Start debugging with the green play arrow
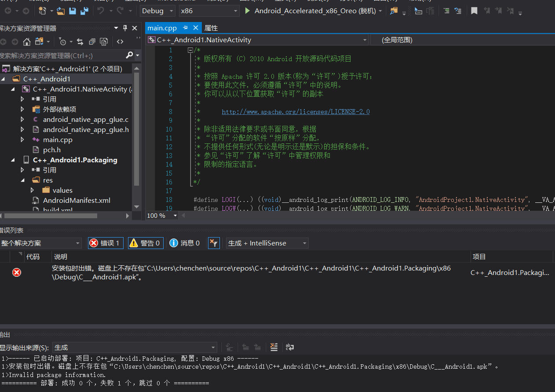555x392 pixels. coord(248,11)
